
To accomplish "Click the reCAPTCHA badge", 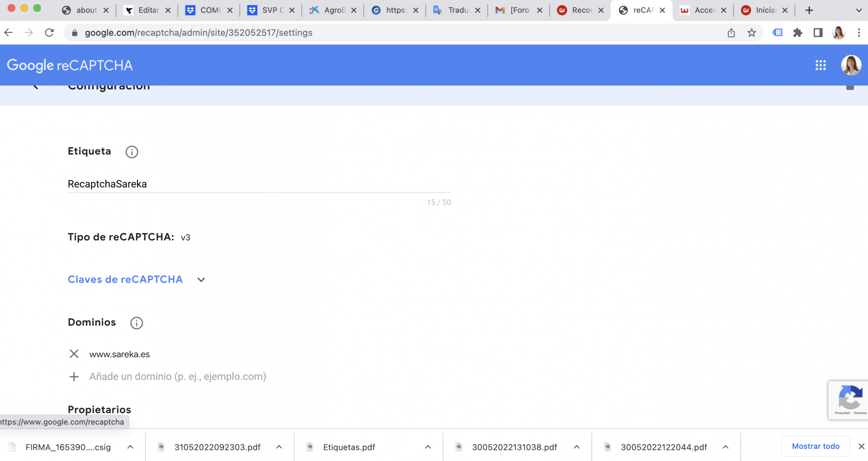I will coord(848,400).
